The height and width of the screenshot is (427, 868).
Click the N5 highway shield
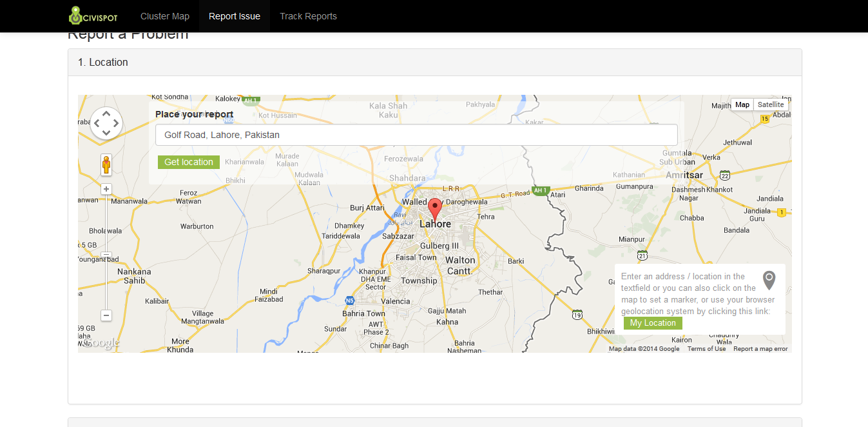tap(349, 301)
